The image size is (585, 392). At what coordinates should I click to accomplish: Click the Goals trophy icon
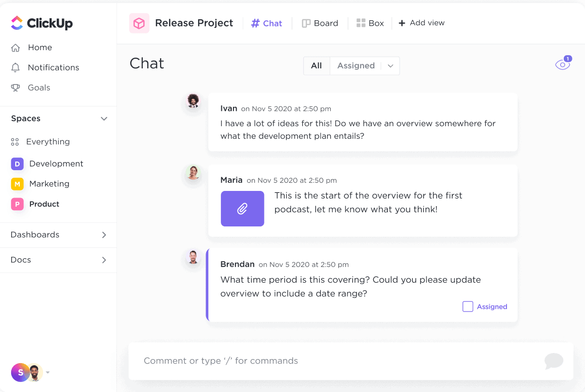(16, 88)
